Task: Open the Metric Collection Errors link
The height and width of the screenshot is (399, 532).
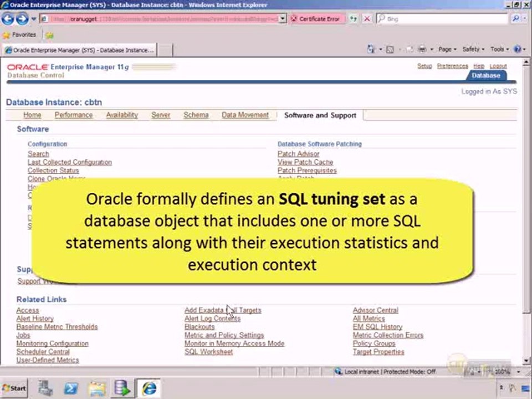Action: pyautogui.click(x=388, y=335)
